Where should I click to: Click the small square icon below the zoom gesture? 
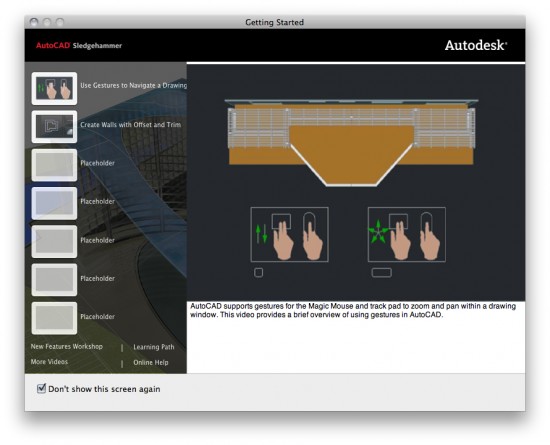[259, 272]
